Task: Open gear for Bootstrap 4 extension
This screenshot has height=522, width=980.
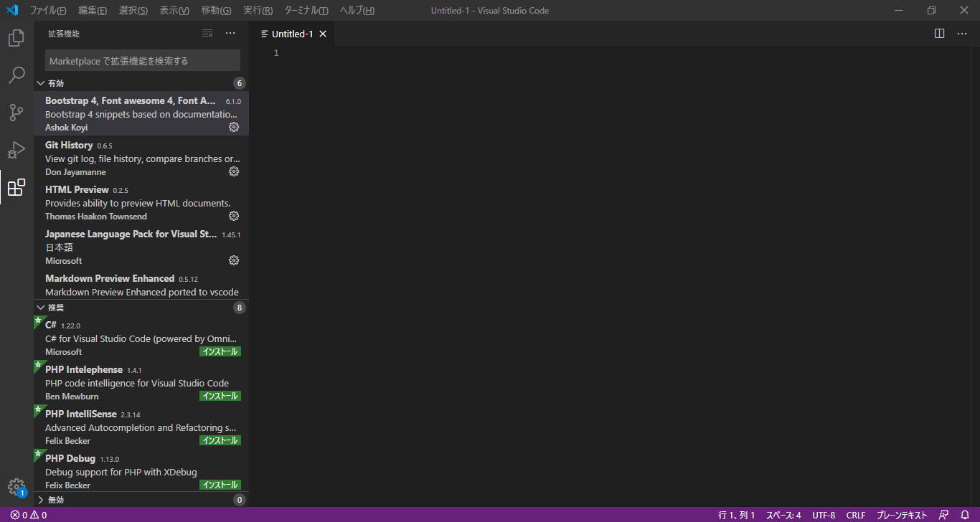Action: [x=234, y=127]
